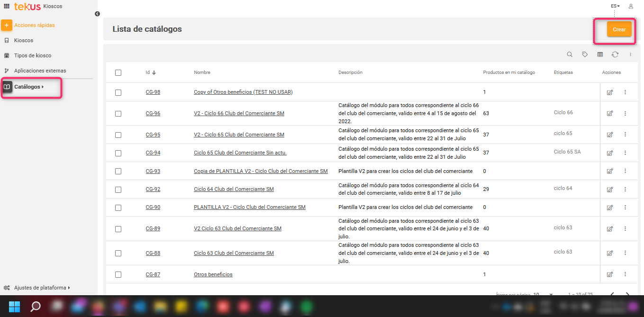Click the user profile icon top right

point(630,6)
